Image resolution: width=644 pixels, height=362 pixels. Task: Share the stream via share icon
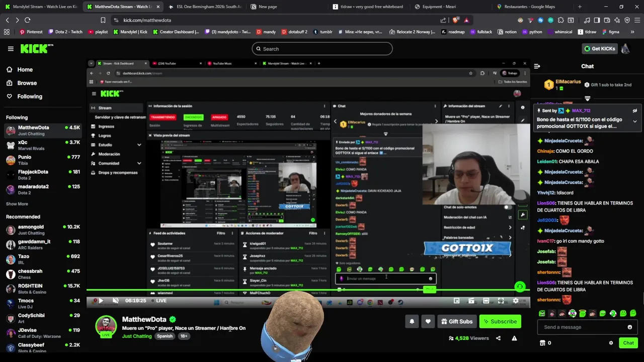tap(498, 338)
